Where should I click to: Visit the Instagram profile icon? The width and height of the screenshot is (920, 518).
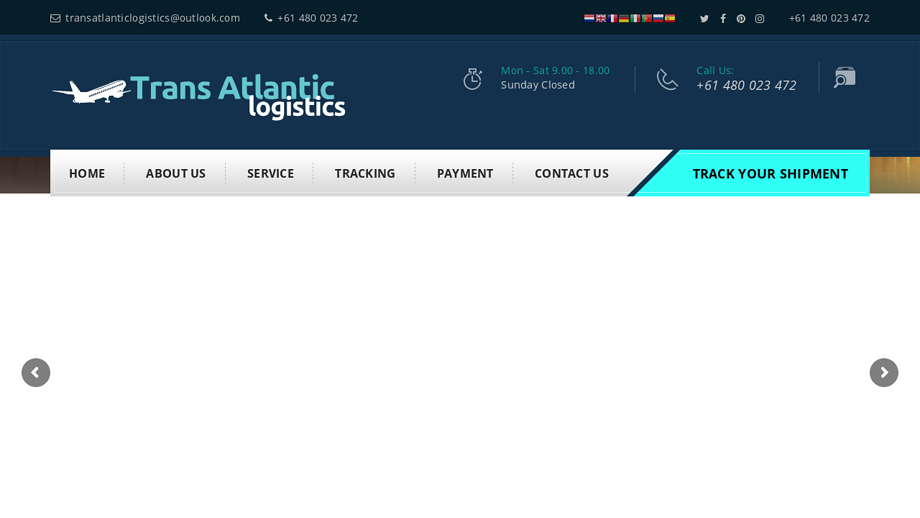click(760, 19)
